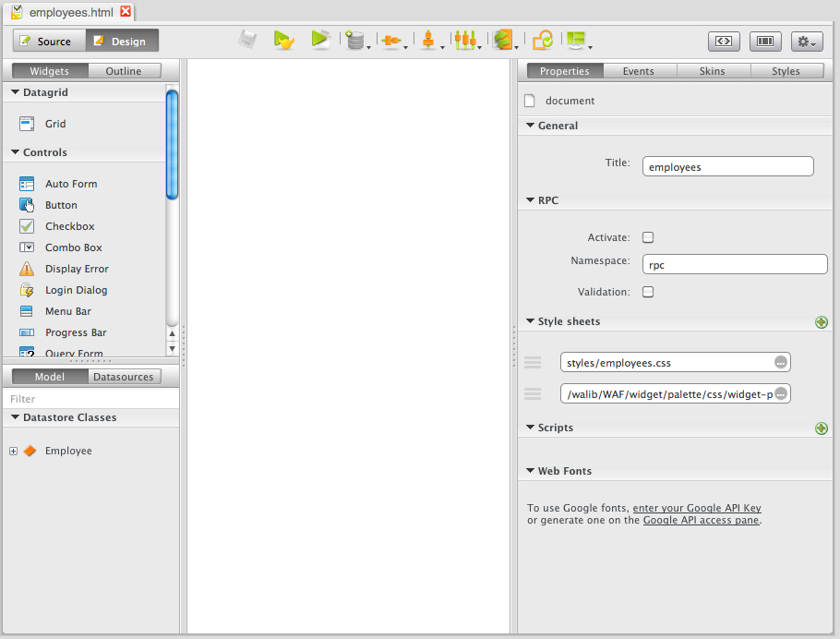Open the datasource database cylinder toolbar icon
840x639 pixels.
click(354, 41)
